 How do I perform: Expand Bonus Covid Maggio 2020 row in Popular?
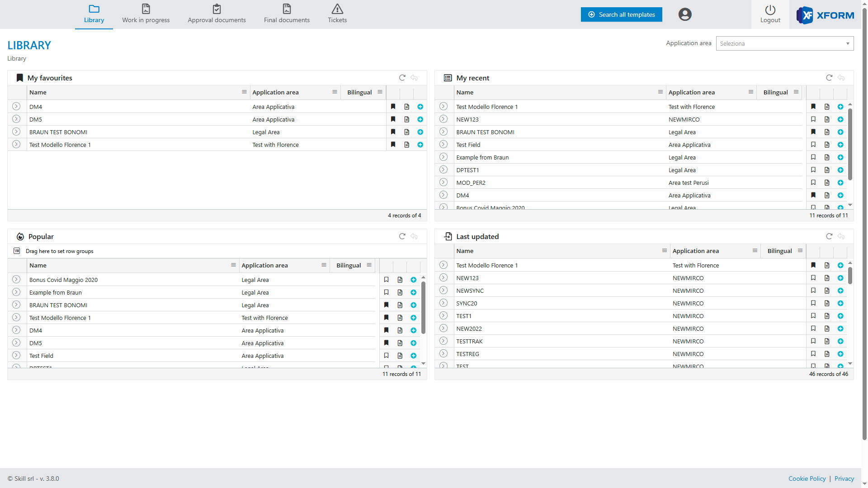(x=16, y=279)
